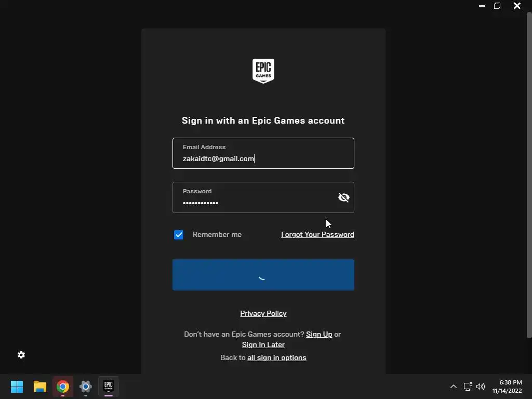Expand hidden system tray icons chevron

click(x=453, y=387)
